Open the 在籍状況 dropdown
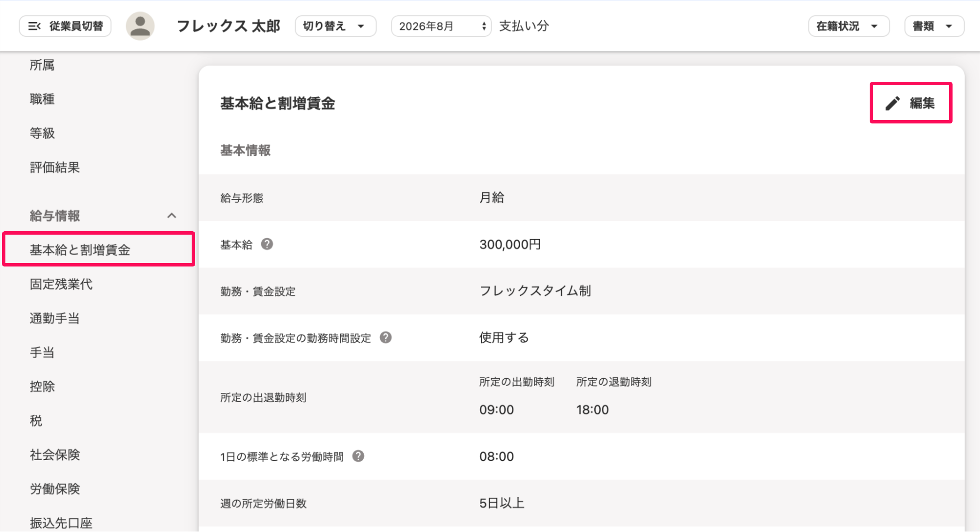Image resolution: width=980 pixels, height=532 pixels. coord(849,26)
